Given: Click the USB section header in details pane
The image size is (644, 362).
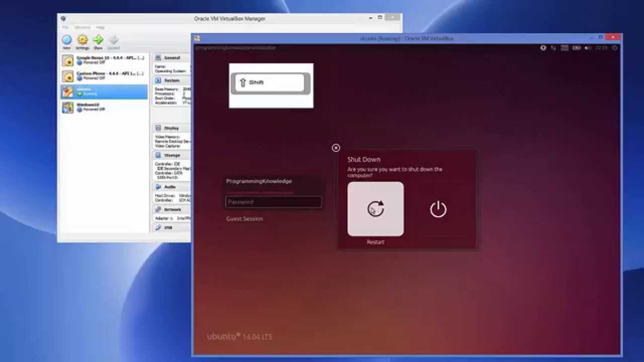Looking at the screenshot, I should coord(172,228).
